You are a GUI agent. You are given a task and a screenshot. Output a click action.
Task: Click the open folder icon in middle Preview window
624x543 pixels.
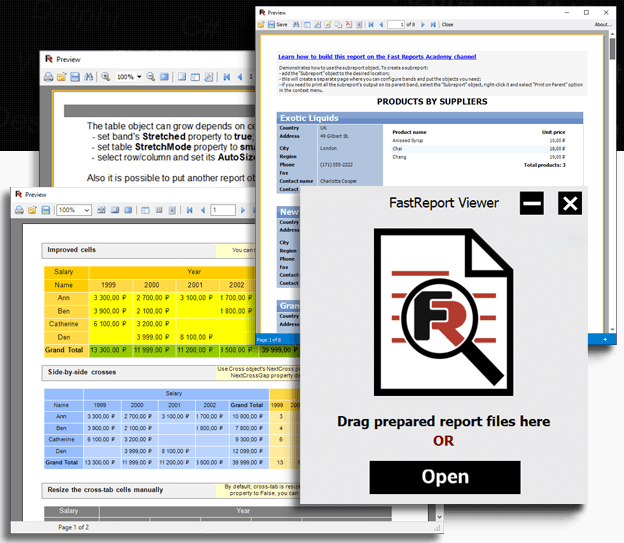pyautogui.click(x=62, y=77)
